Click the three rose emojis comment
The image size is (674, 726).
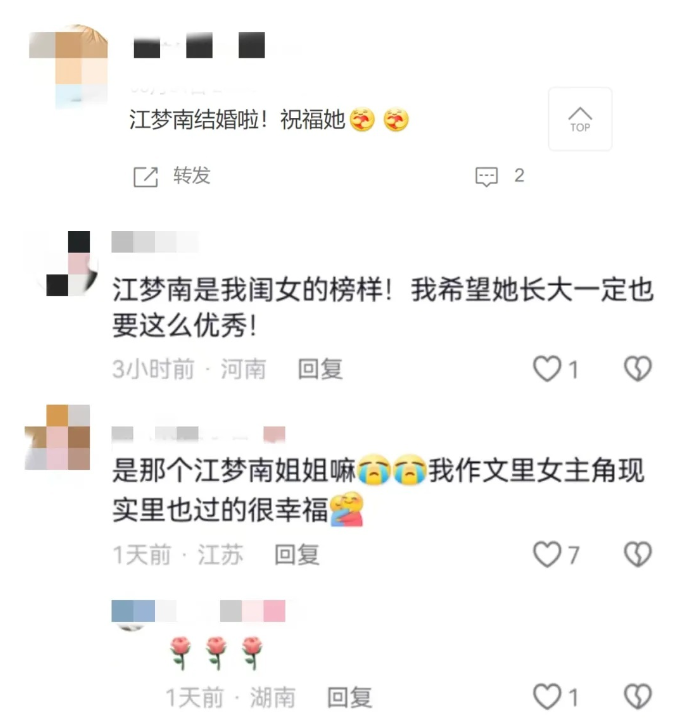click(217, 653)
